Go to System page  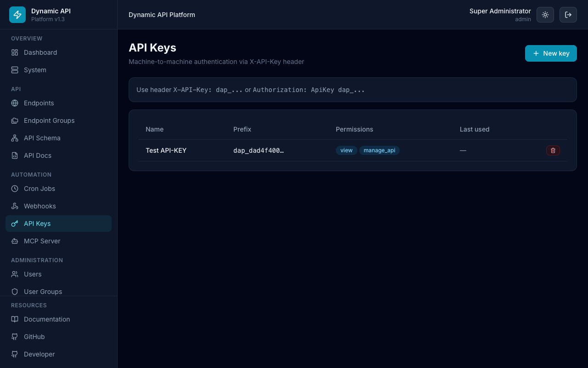click(x=58, y=70)
